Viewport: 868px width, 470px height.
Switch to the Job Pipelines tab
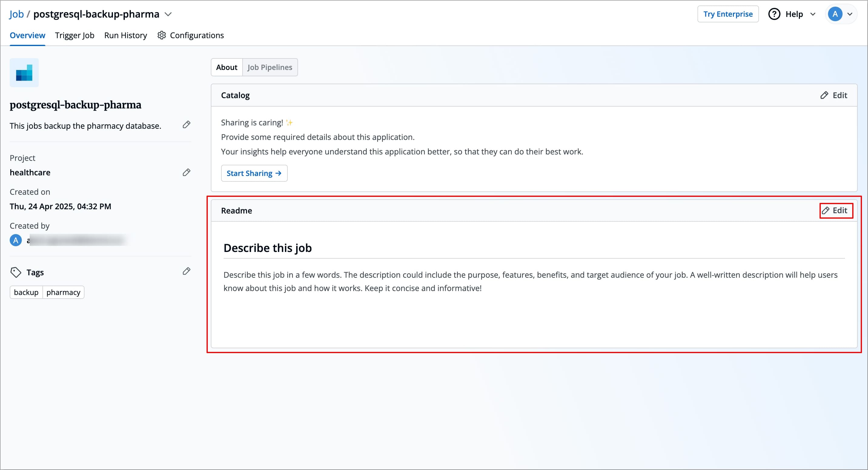pyautogui.click(x=270, y=67)
